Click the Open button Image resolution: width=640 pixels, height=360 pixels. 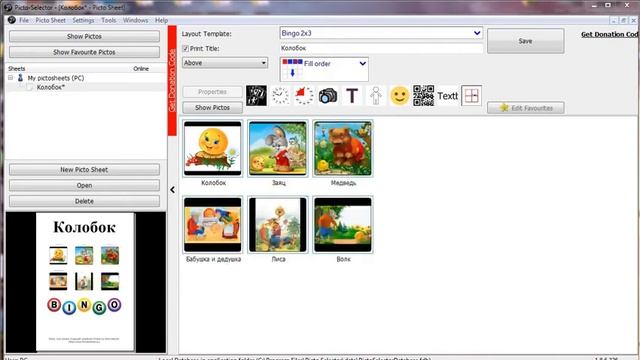84,185
